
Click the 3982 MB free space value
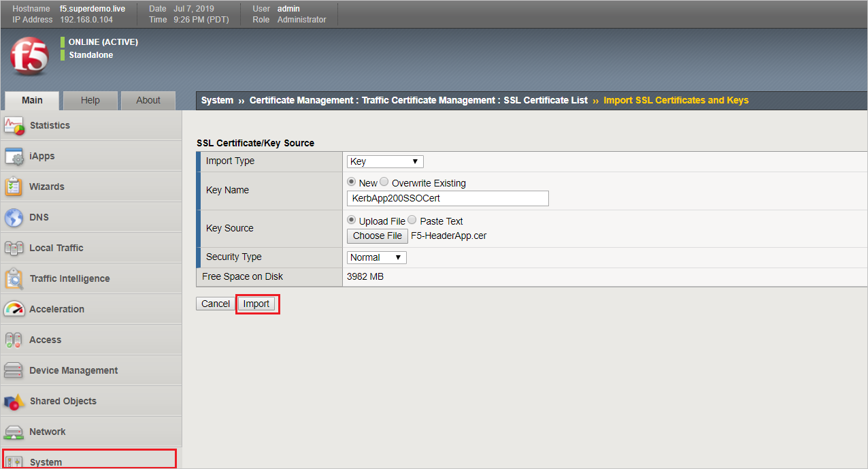coord(365,276)
